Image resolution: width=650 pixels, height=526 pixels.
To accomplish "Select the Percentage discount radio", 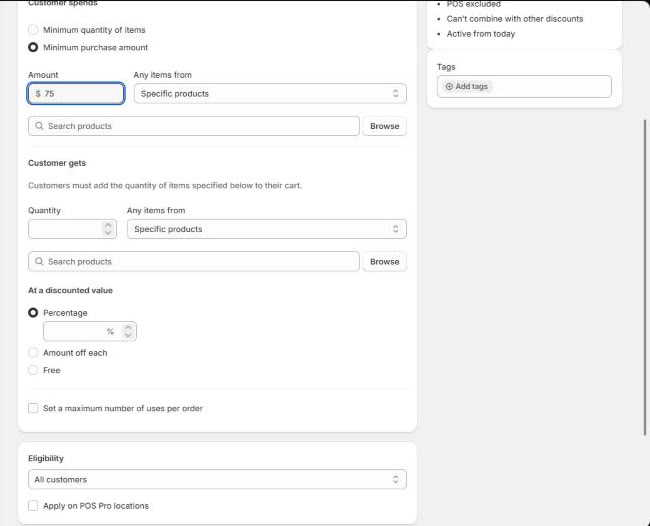I will pos(33,313).
